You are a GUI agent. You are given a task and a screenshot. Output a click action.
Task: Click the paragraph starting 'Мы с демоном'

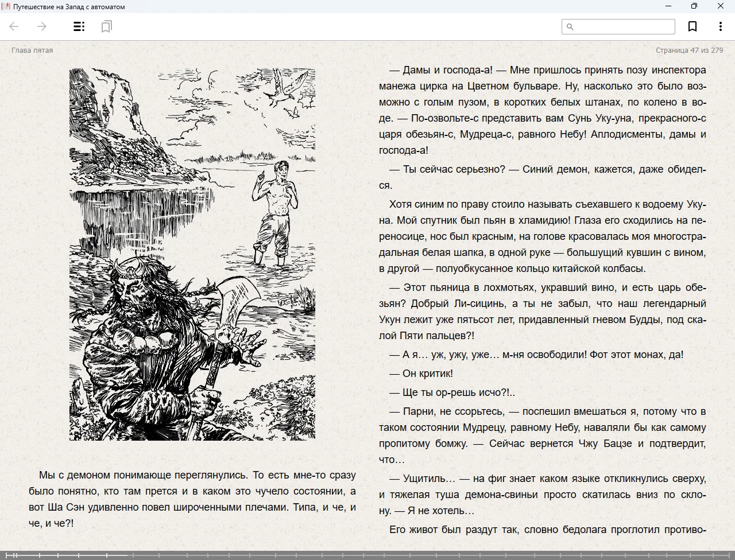pyautogui.click(x=192, y=499)
